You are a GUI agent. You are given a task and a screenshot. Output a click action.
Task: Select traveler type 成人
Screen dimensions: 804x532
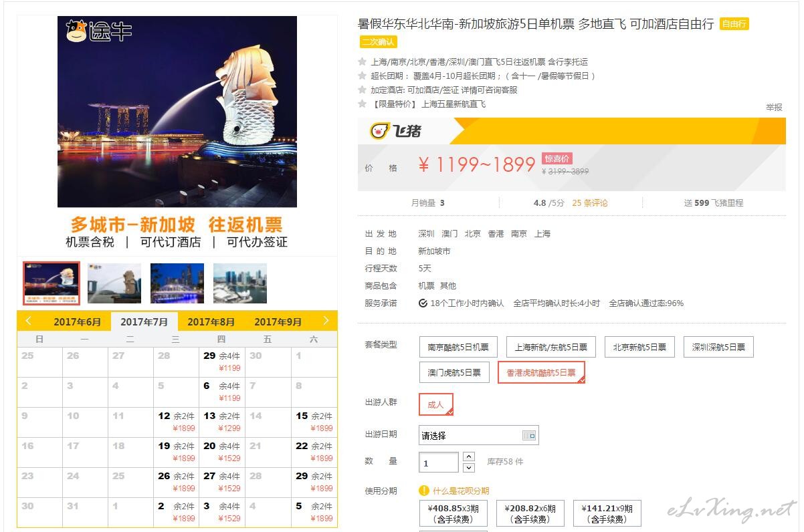tap(435, 404)
